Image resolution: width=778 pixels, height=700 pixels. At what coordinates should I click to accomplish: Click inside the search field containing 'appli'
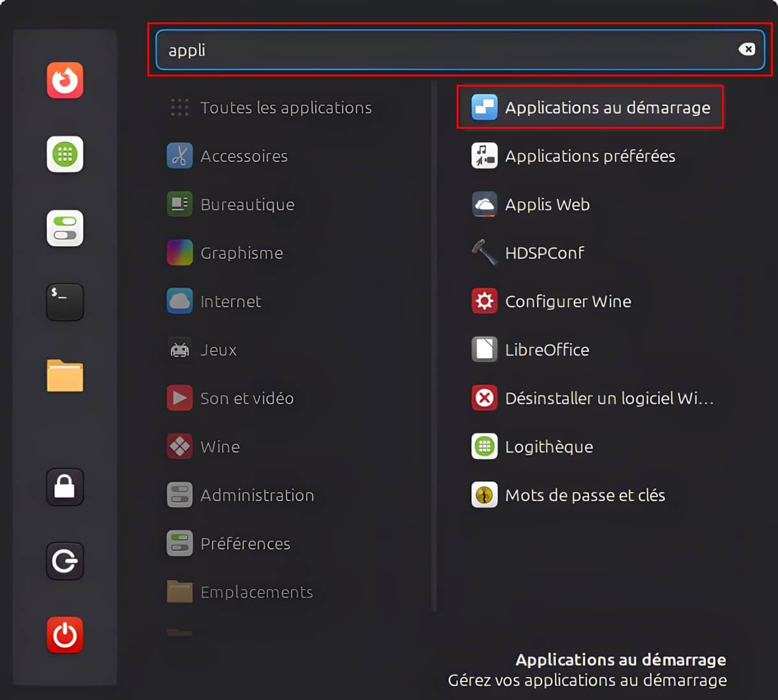(446, 50)
